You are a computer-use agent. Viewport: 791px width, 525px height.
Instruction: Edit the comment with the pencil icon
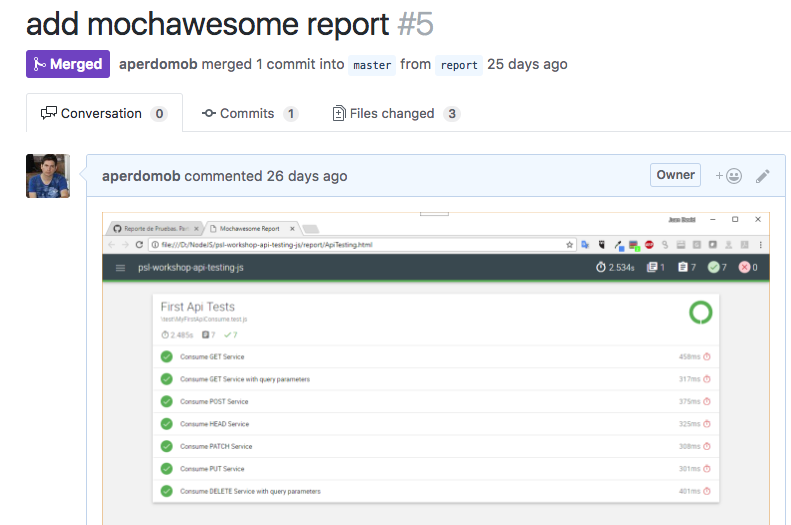(762, 176)
